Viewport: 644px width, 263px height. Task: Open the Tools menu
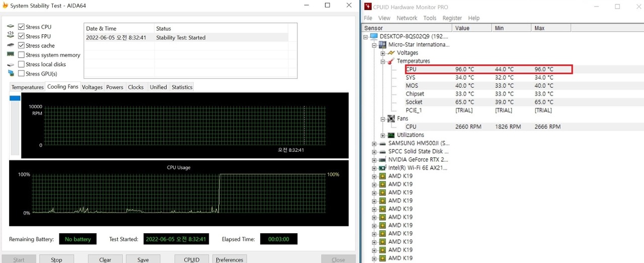pyautogui.click(x=430, y=18)
